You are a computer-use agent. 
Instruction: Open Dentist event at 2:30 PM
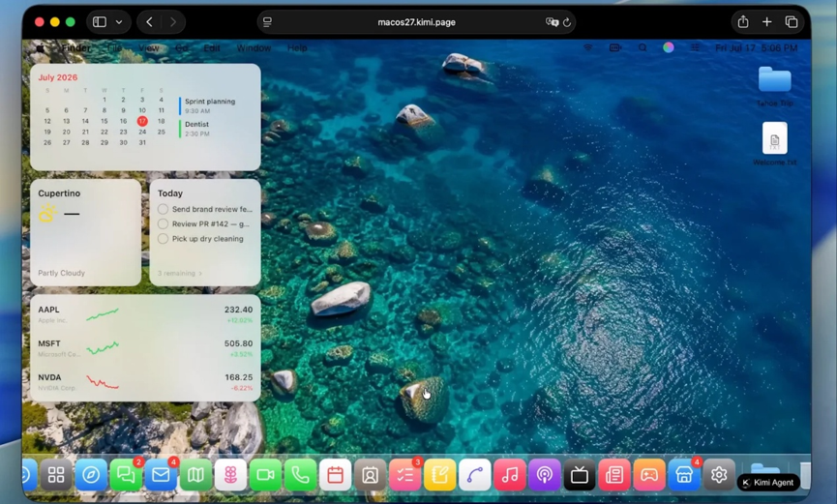point(195,129)
